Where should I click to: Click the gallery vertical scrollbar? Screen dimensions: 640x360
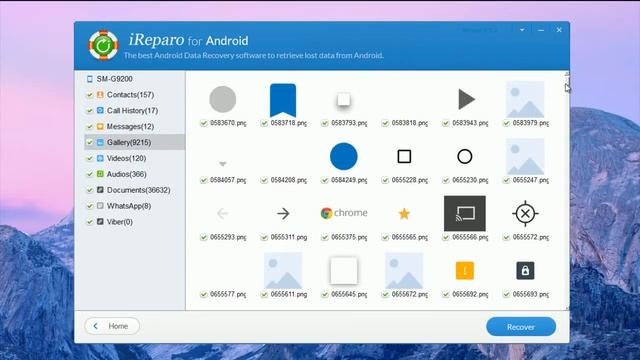[x=567, y=191]
